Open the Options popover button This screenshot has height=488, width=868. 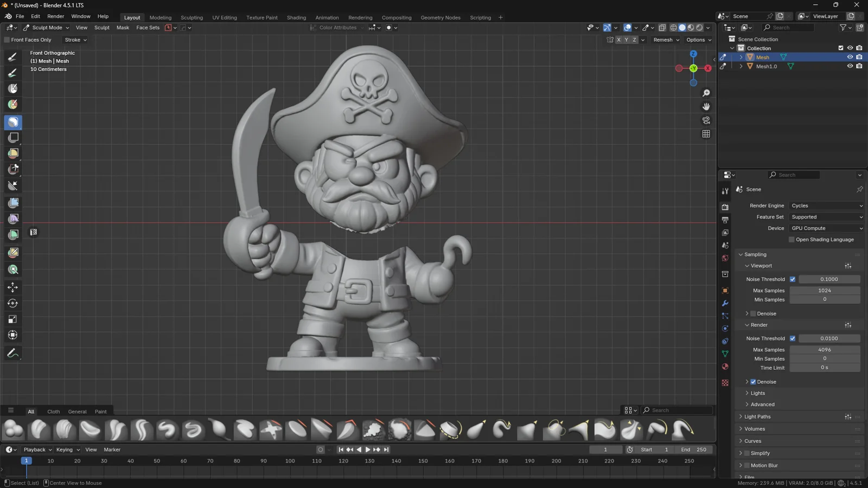[699, 40]
